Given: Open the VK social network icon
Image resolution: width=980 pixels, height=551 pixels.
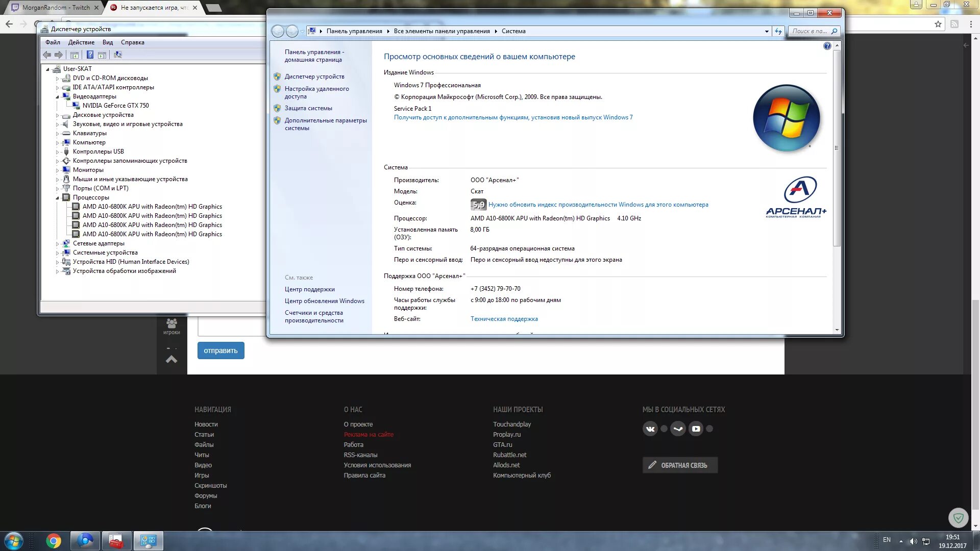Looking at the screenshot, I should click(650, 429).
